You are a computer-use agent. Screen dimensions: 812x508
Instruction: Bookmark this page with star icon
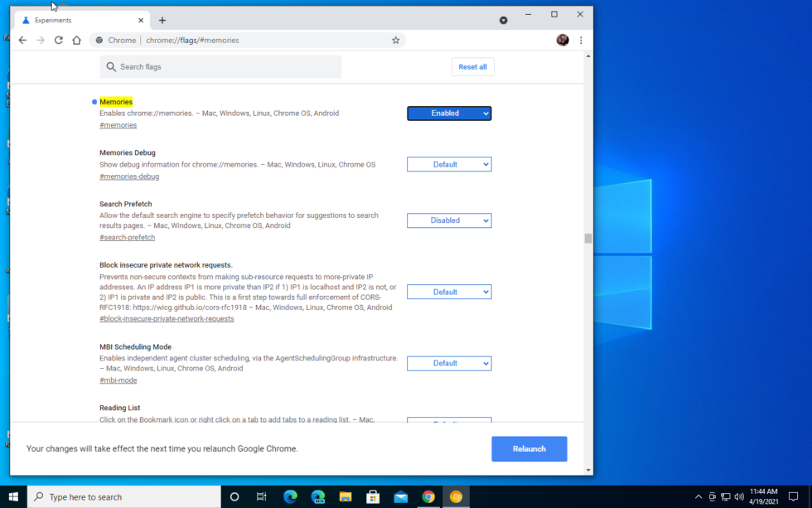(395, 40)
